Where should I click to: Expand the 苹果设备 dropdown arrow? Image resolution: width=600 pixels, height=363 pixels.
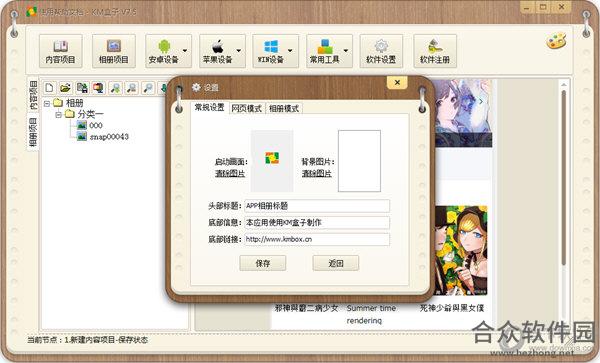tap(239, 50)
